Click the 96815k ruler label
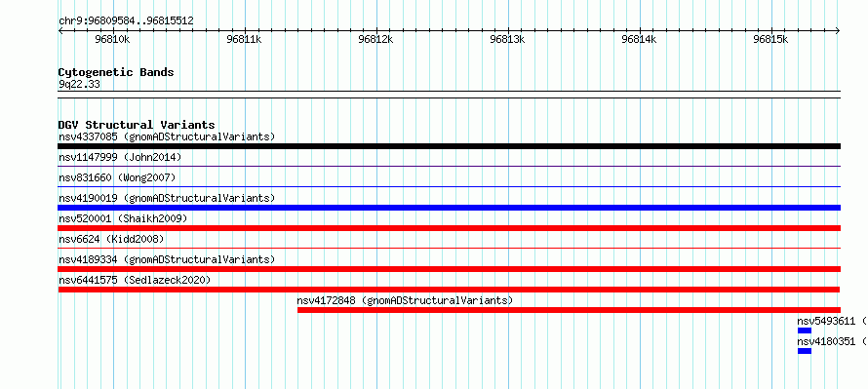 coord(771,39)
